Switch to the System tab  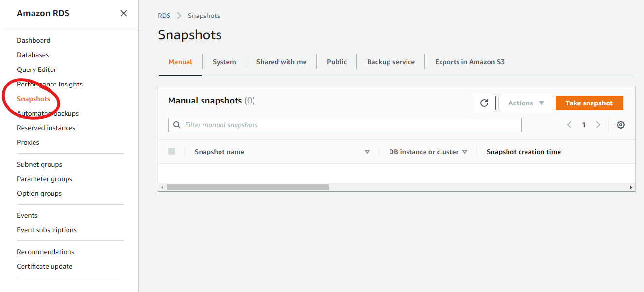click(x=224, y=62)
